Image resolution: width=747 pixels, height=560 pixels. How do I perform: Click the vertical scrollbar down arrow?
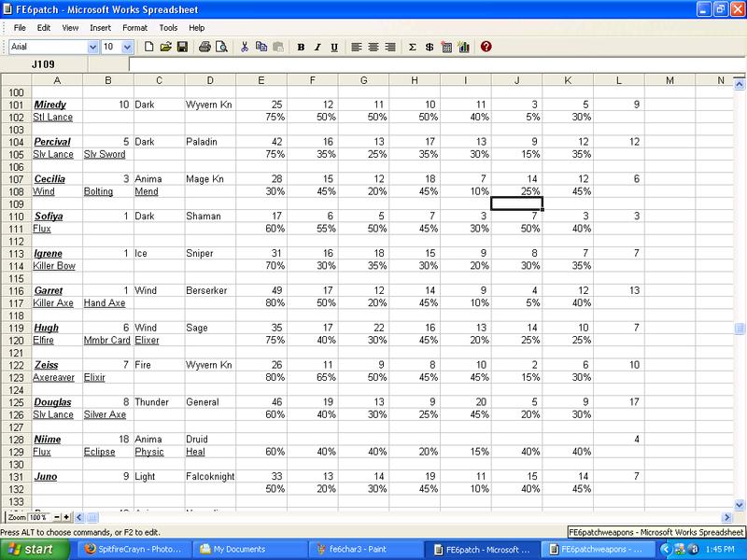[x=740, y=504]
